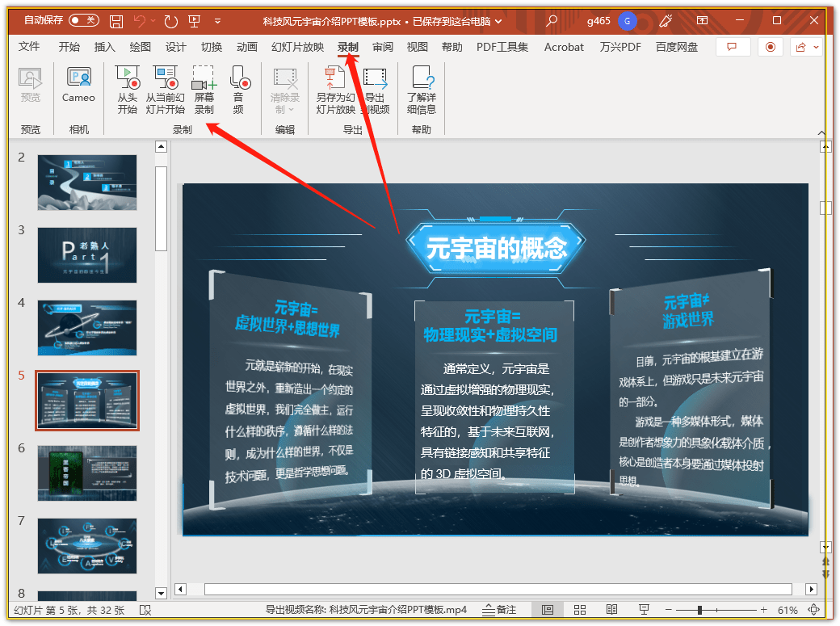Click the Undo arrow icon
Viewport: 840px width, 626px height.
140,21
